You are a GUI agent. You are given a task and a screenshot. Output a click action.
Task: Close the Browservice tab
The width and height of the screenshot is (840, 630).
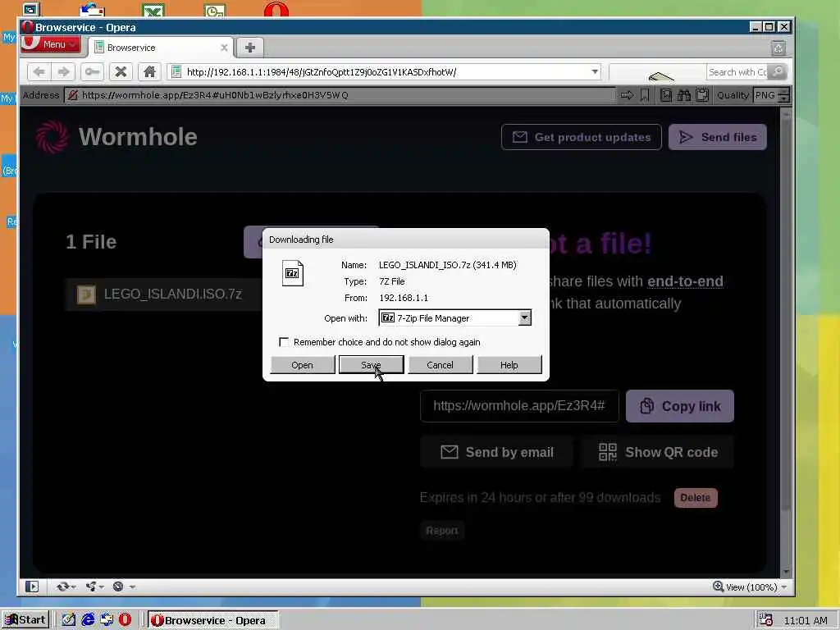[x=224, y=48]
